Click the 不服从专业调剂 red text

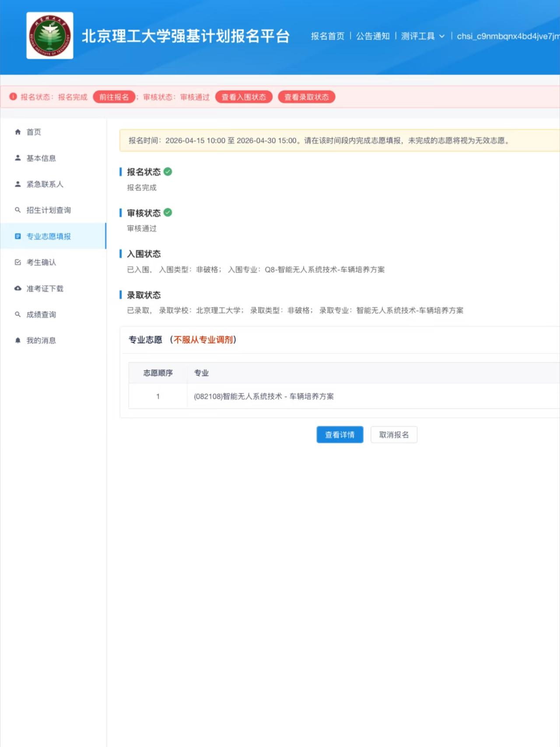pos(203,340)
